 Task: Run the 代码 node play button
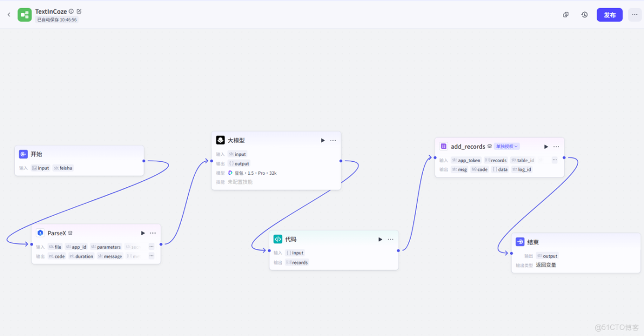point(380,240)
